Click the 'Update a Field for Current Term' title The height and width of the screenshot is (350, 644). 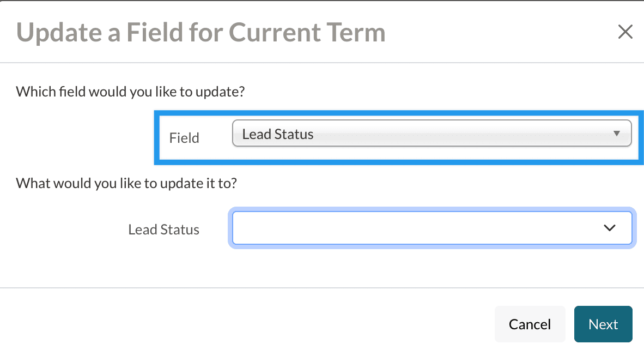[201, 33]
